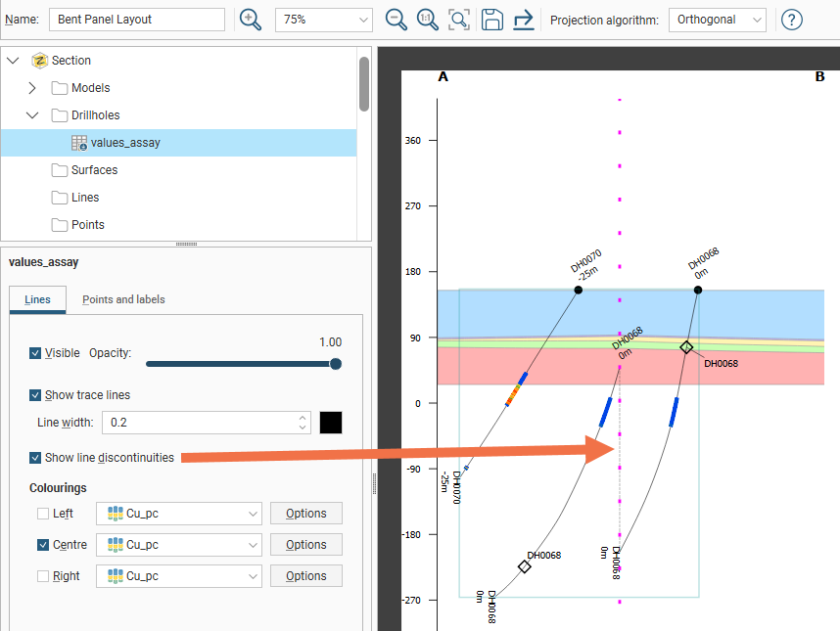Open the Projection algorithm dropdown
The height and width of the screenshot is (631, 840).
pyautogui.click(x=717, y=20)
